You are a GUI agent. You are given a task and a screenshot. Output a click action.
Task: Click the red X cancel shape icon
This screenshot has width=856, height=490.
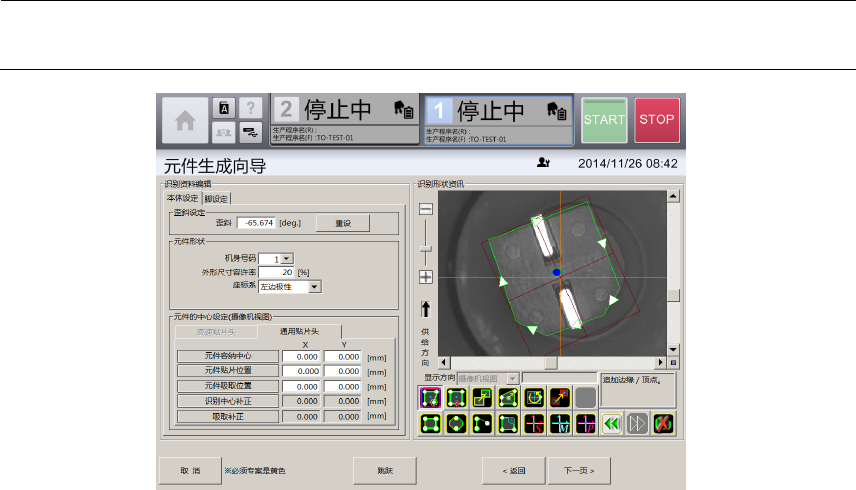(663, 423)
